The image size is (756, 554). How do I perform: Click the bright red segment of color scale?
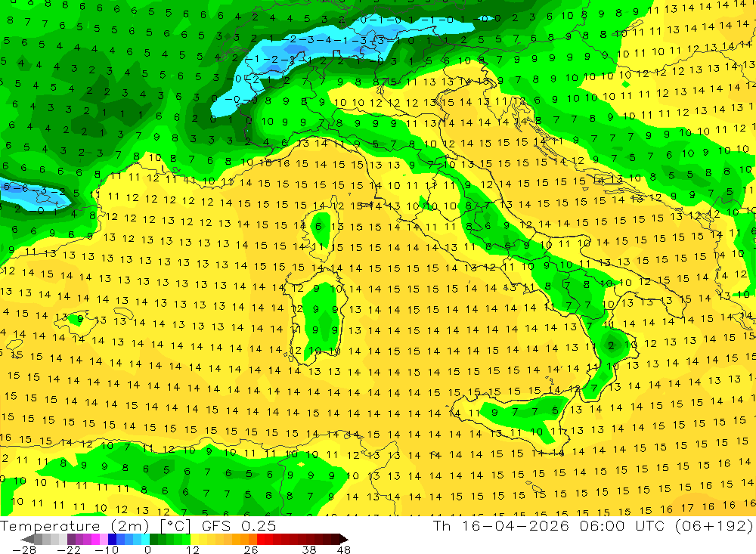261,539
